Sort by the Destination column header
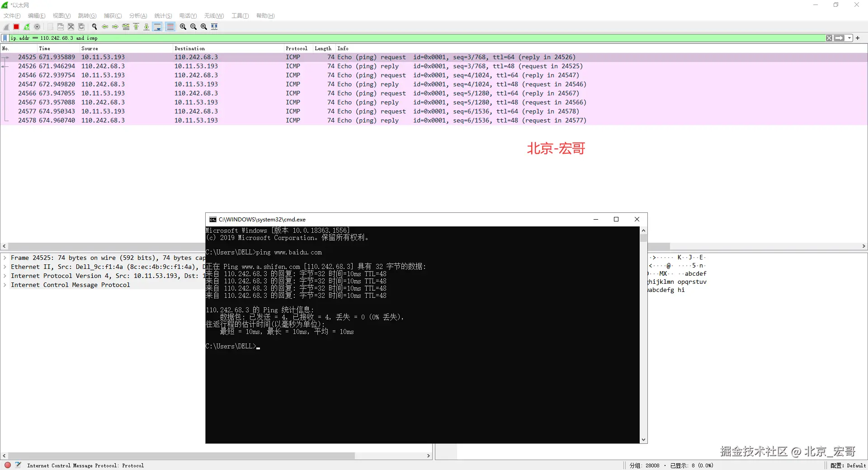Viewport: 868px width, 470px height. point(228,48)
